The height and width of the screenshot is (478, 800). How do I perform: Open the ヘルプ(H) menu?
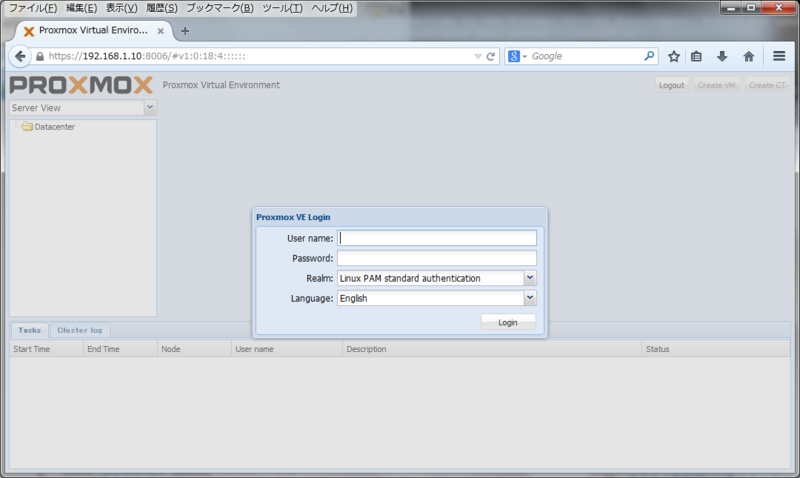pyautogui.click(x=332, y=8)
